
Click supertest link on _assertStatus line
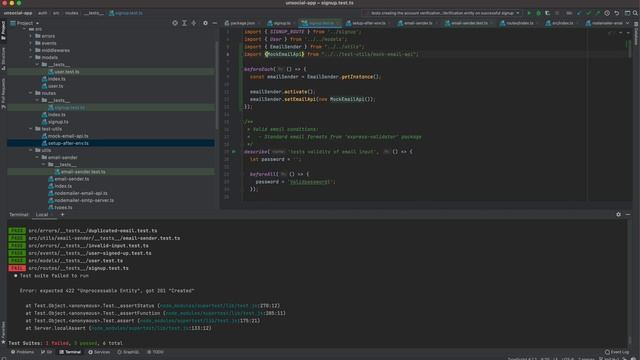(209, 306)
